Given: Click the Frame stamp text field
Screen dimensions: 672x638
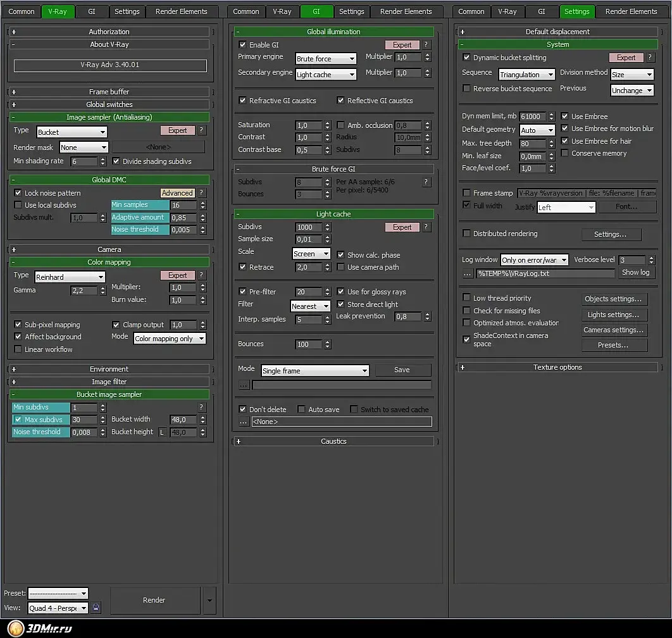Looking at the screenshot, I should click(587, 194).
